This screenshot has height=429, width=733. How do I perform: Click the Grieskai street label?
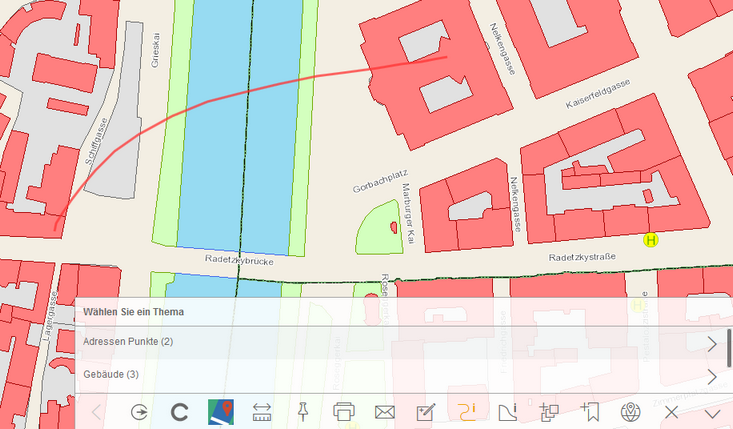pos(156,50)
